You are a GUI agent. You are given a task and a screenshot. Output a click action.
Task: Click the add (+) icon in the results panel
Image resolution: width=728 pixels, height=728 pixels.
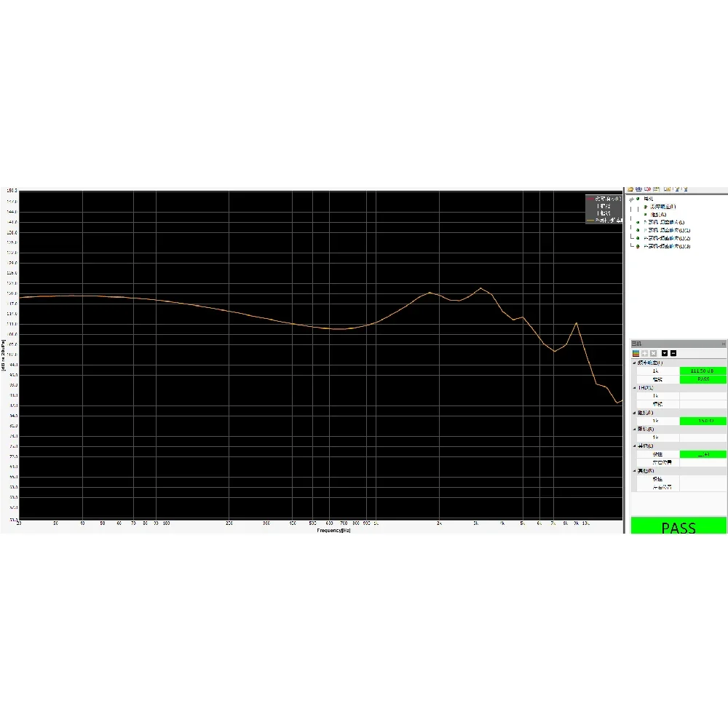tap(645, 354)
